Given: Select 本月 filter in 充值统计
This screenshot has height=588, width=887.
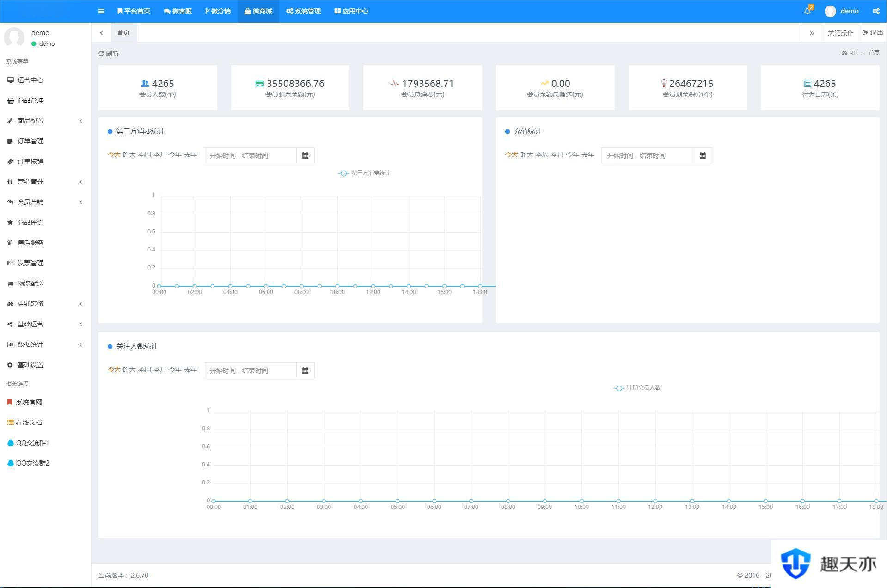Looking at the screenshot, I should coord(557,154).
